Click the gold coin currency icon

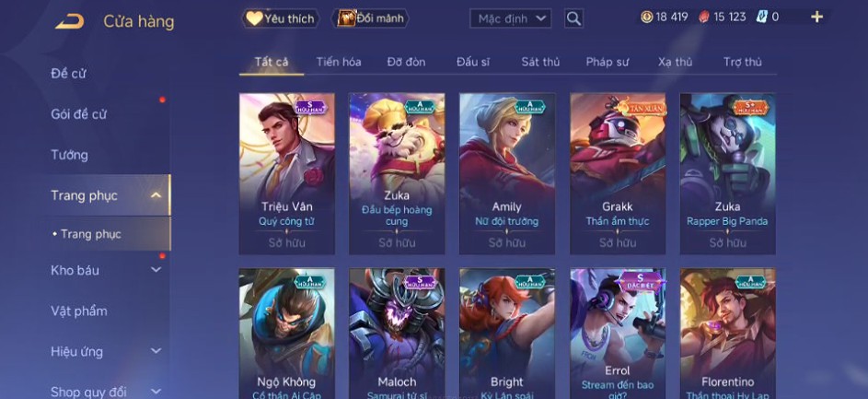click(646, 18)
